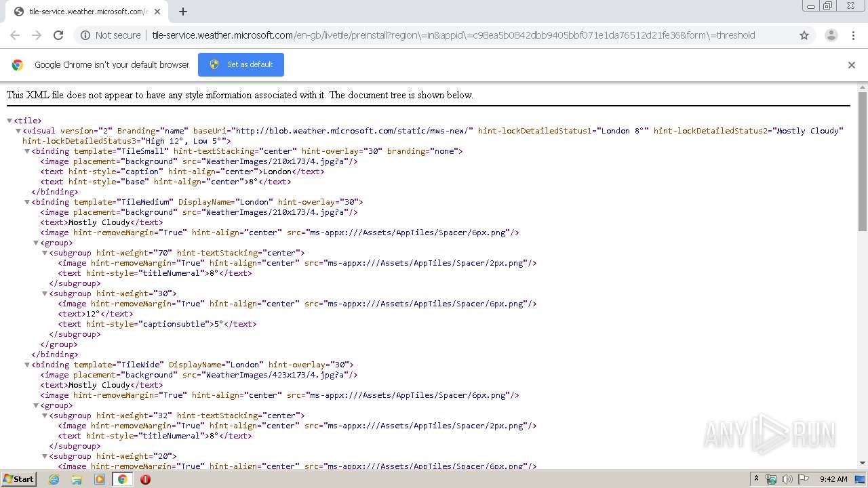The height and width of the screenshot is (488, 868).
Task: Open the volume tray icon
Action: [787, 479]
